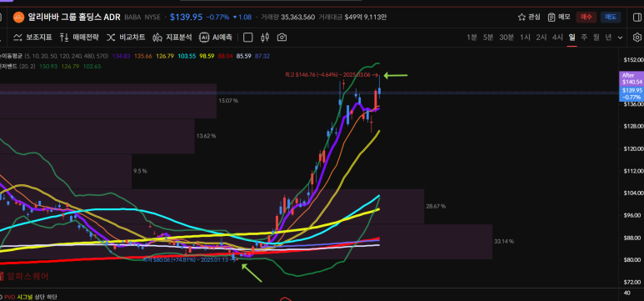Click the orange Alibaba logo icon
Viewport: 644px width, 301px height.
coord(19,18)
